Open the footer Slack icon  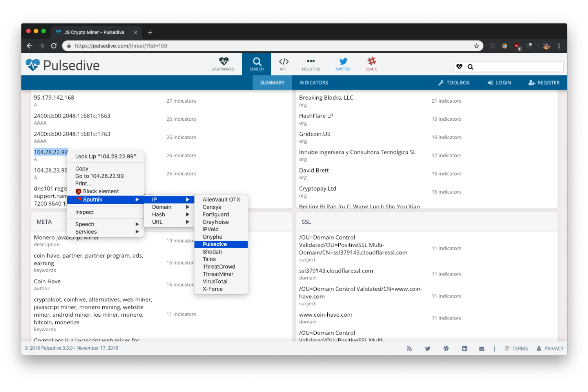pos(446,348)
